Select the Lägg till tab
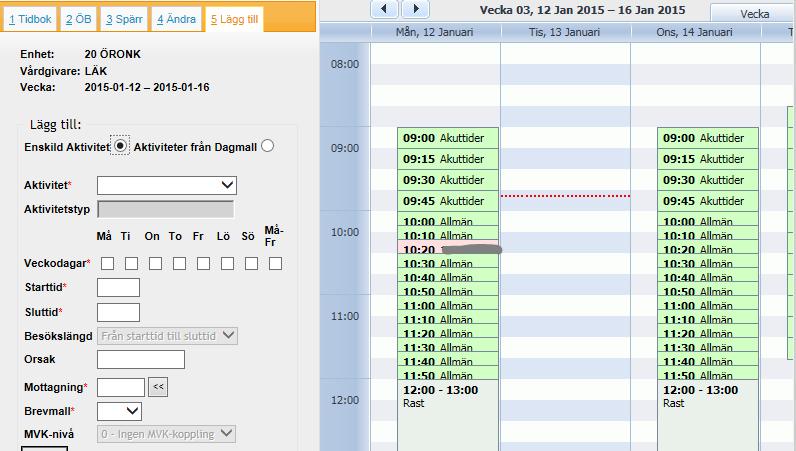 (234, 19)
